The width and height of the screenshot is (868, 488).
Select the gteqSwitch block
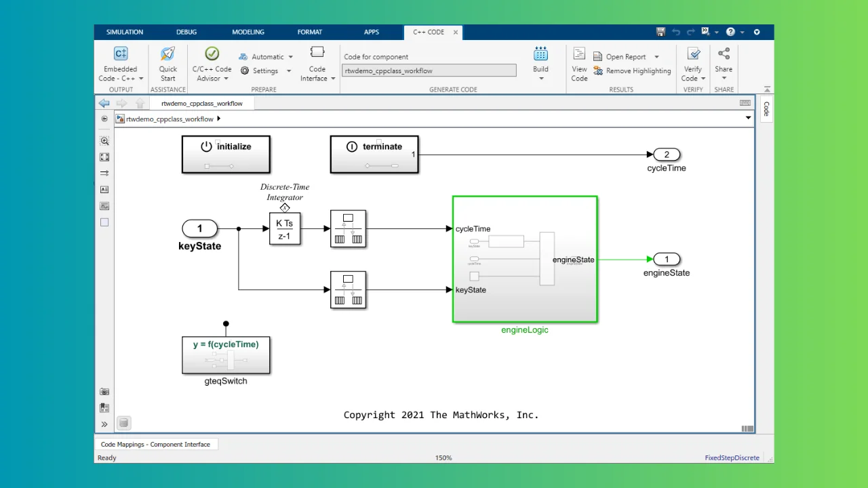(x=226, y=355)
